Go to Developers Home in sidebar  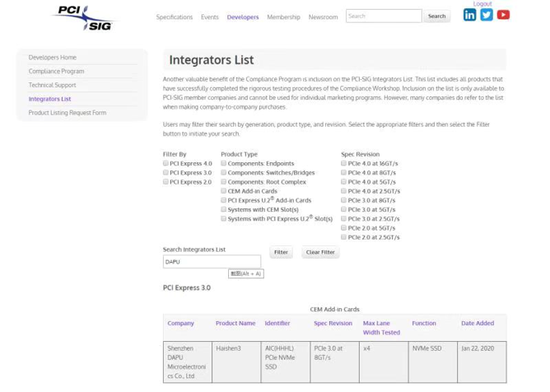point(53,57)
